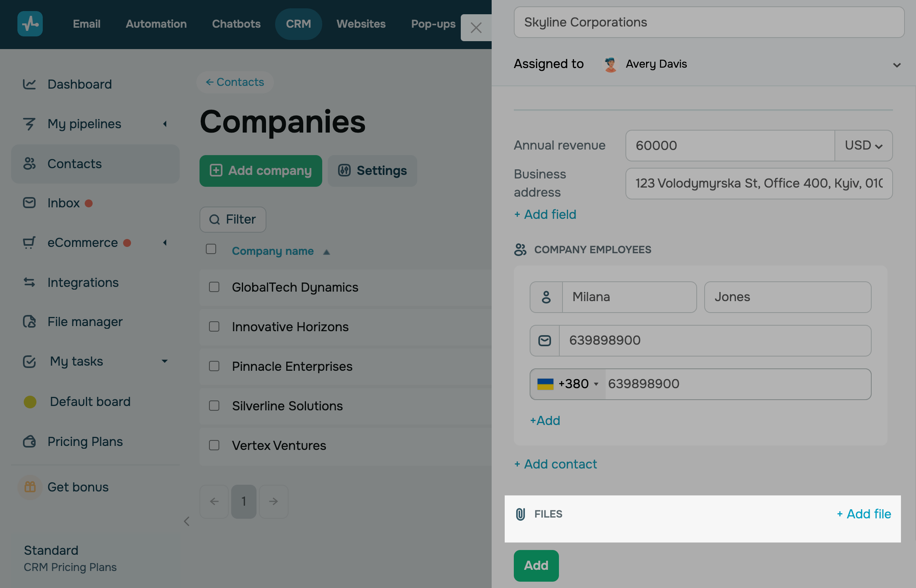Toggle the select-all companies checkbox
This screenshot has width=916, height=588.
click(x=211, y=249)
